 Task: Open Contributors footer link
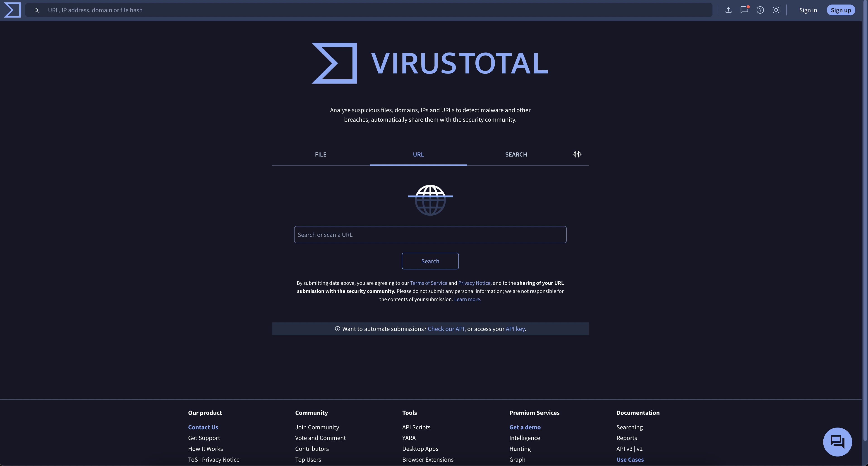coord(312,449)
